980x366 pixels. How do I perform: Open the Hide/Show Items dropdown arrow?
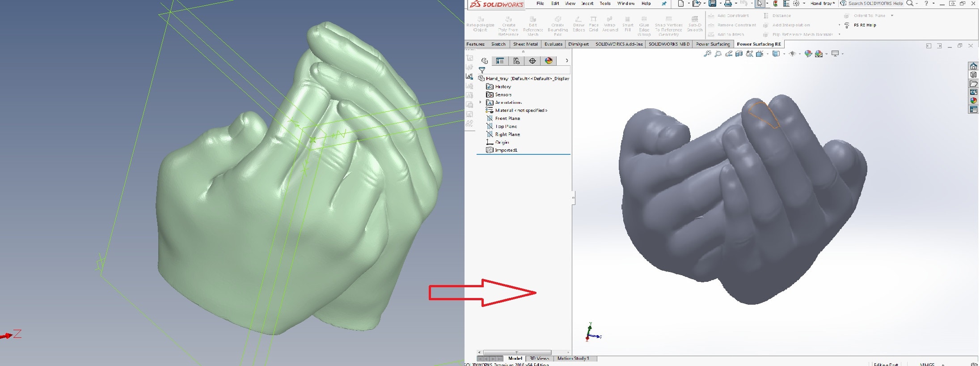click(x=800, y=54)
